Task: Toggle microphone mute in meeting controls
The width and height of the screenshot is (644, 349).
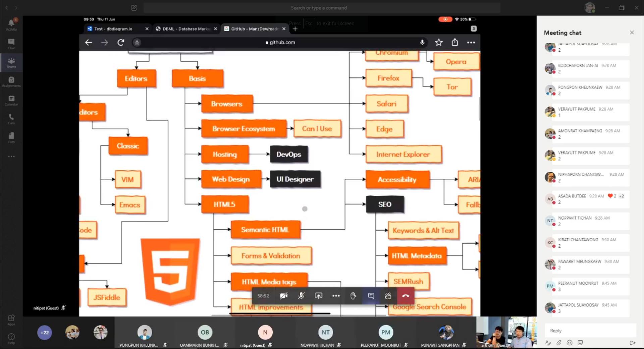Action: point(301,296)
